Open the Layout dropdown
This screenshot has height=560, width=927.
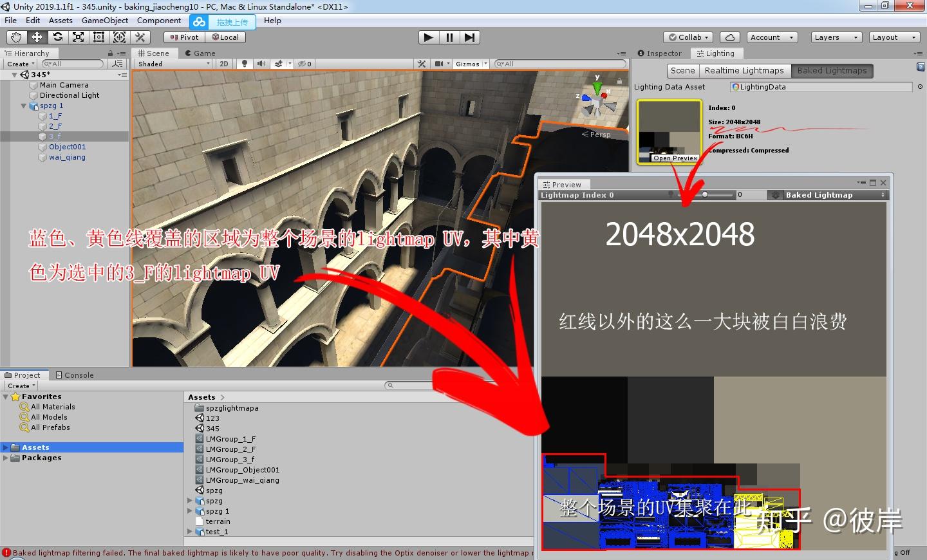pos(894,37)
